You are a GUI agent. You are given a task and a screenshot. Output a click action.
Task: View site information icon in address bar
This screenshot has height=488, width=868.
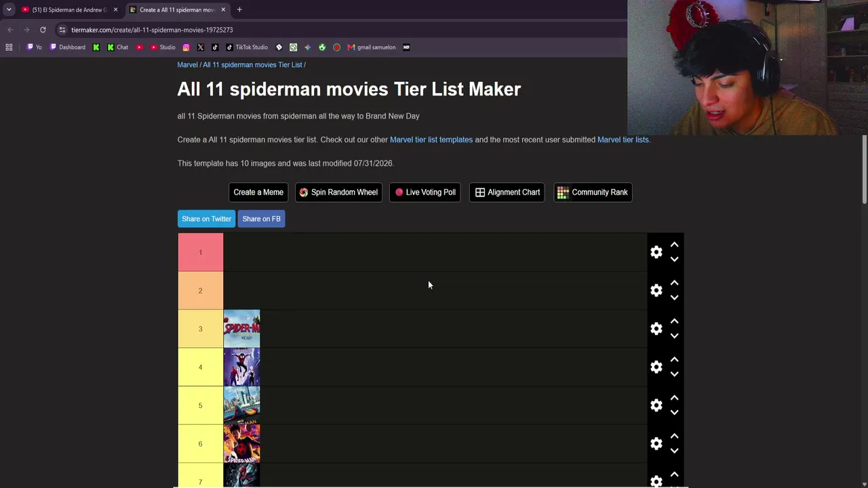(62, 30)
